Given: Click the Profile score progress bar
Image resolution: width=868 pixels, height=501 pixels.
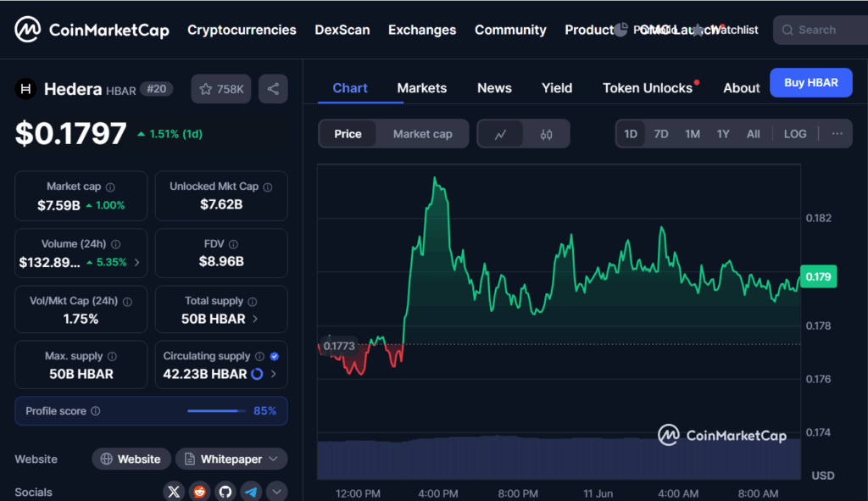Looking at the screenshot, I should (x=216, y=411).
